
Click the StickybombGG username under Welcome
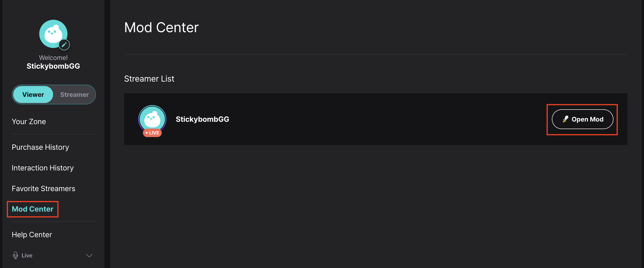(53, 66)
